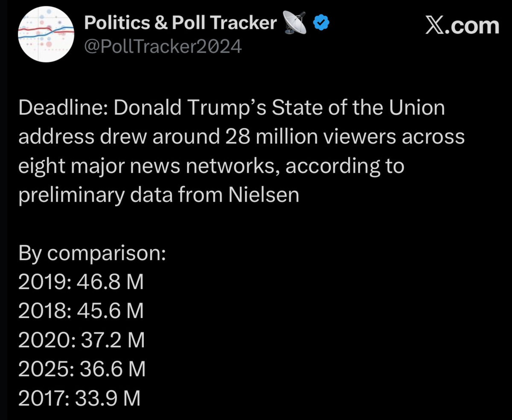This screenshot has width=512, height=420.
Task: Select the "2020: 37.2 M" line
Action: point(82,341)
